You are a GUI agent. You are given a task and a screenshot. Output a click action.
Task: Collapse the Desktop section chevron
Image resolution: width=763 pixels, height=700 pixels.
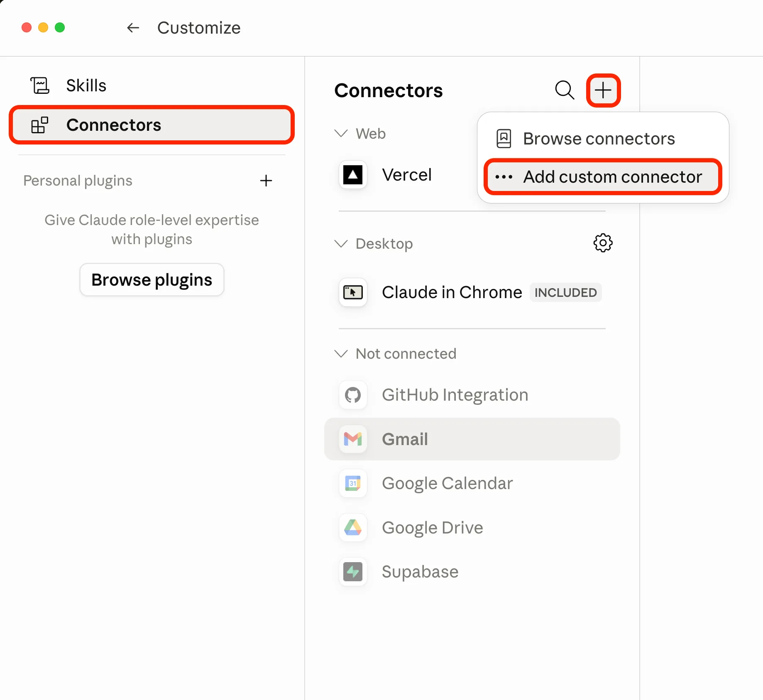click(x=341, y=244)
